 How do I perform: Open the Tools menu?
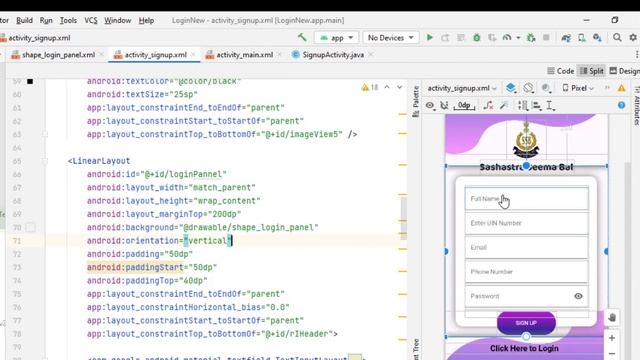point(68,20)
